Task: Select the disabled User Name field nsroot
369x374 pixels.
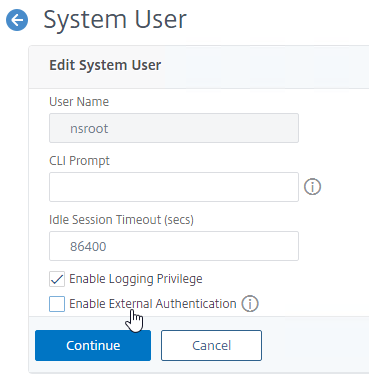Action: coord(174,128)
